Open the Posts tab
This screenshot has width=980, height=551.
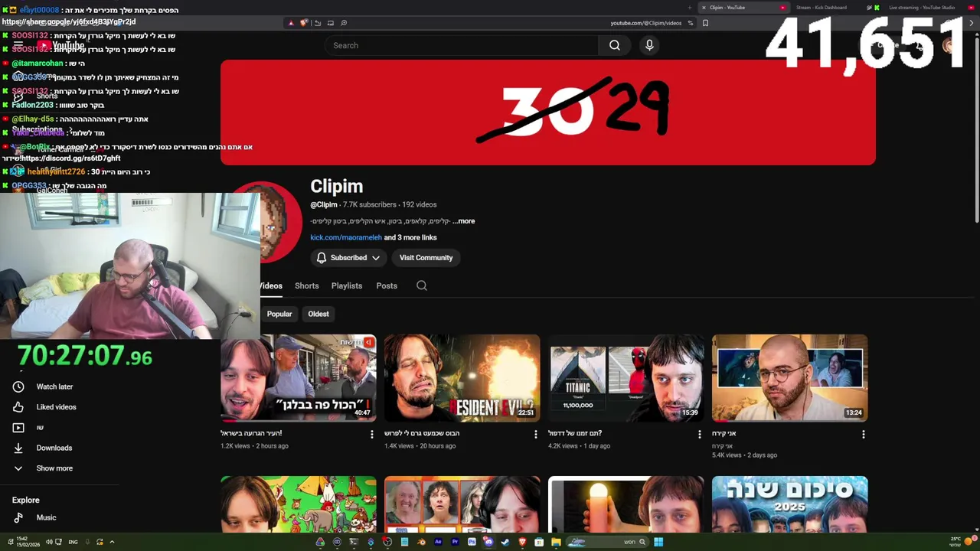point(387,285)
